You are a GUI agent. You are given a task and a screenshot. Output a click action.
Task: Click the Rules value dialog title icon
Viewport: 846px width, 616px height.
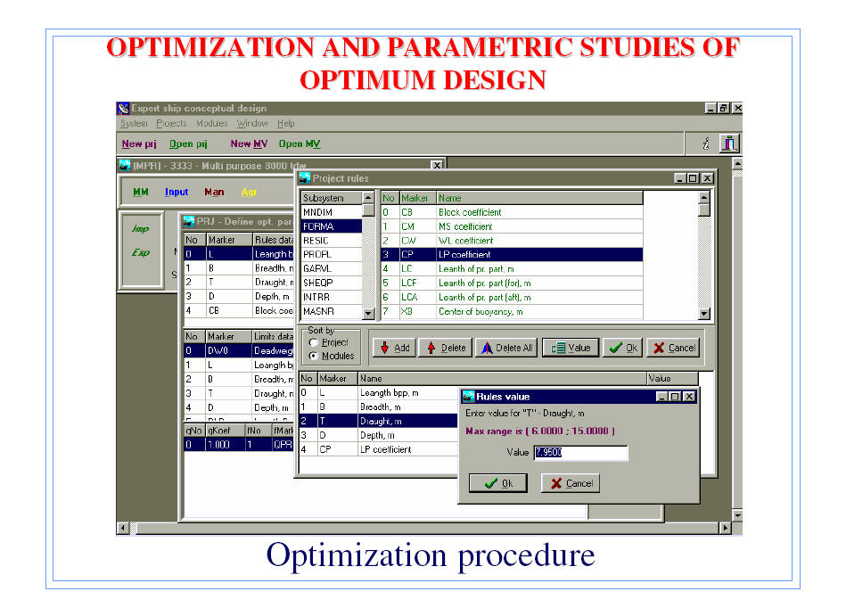click(x=468, y=397)
